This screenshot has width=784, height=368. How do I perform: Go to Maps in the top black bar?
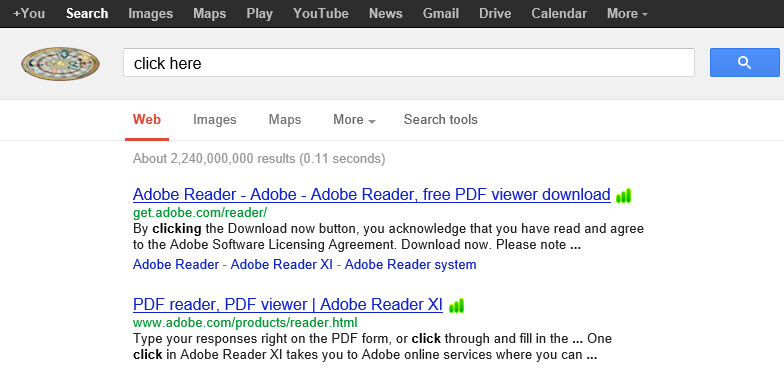[x=210, y=14]
